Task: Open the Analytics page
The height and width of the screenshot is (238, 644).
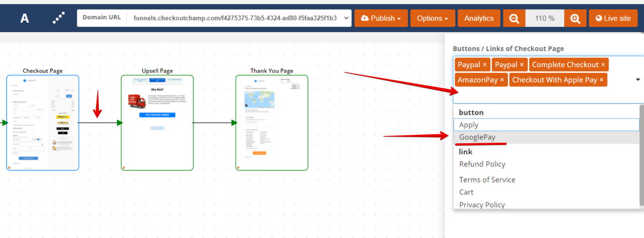Action: pos(478,19)
